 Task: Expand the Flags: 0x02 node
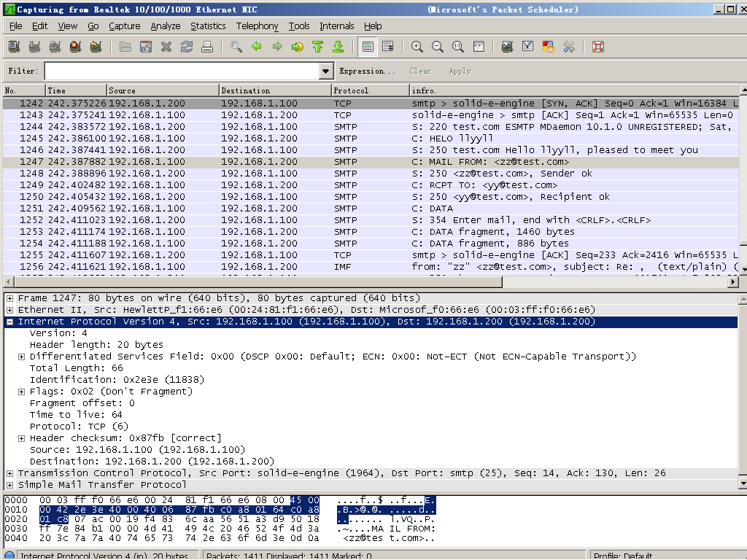(x=21, y=392)
